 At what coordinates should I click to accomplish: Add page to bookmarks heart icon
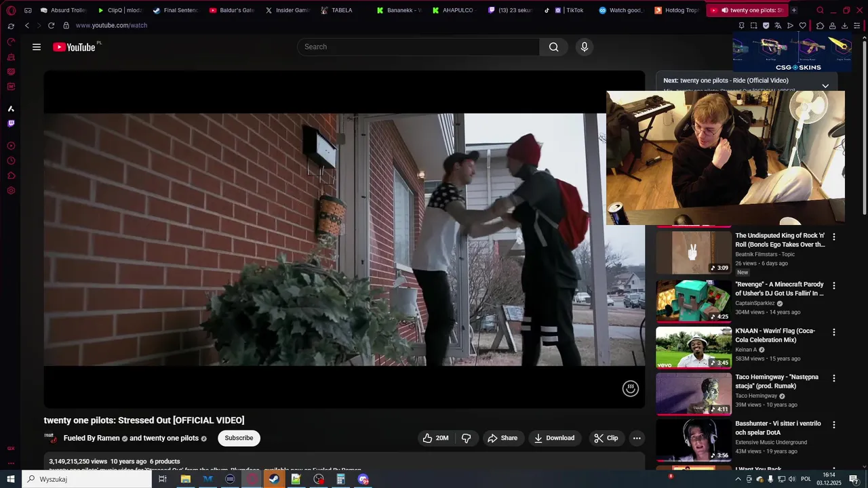click(803, 26)
